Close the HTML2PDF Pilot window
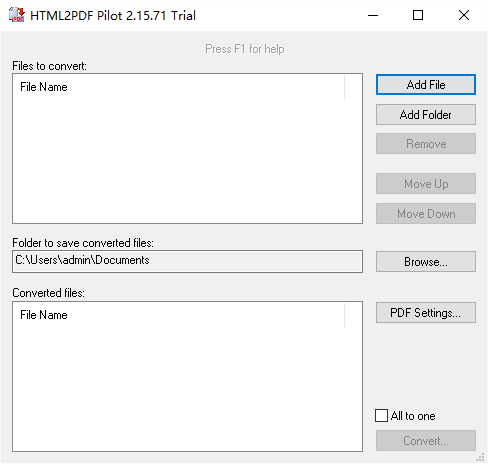 [464, 15]
